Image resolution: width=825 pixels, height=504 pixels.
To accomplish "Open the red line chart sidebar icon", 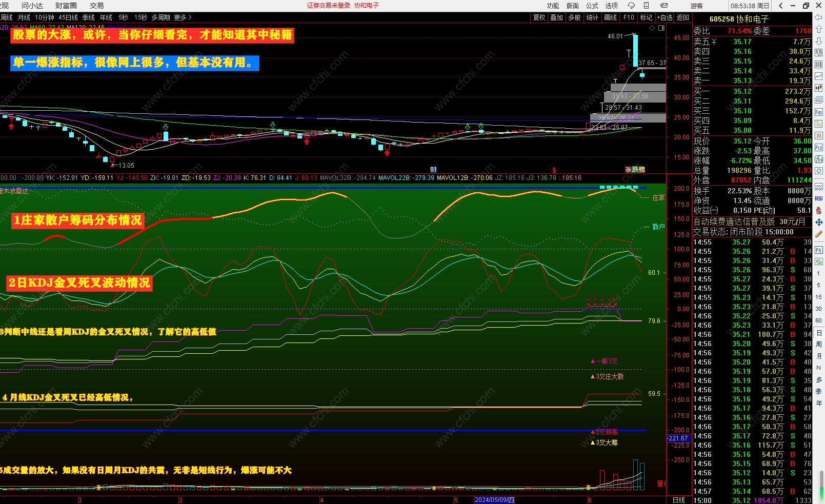I will [x=819, y=76].
